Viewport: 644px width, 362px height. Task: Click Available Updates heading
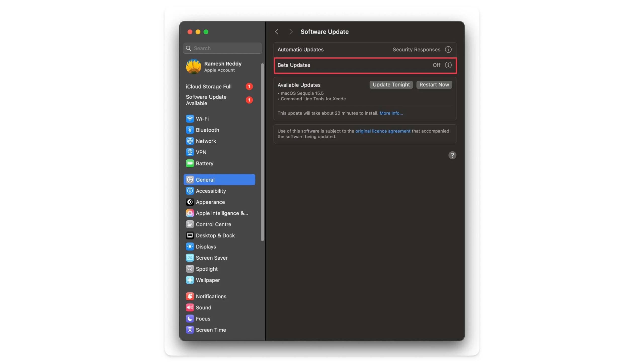299,85
